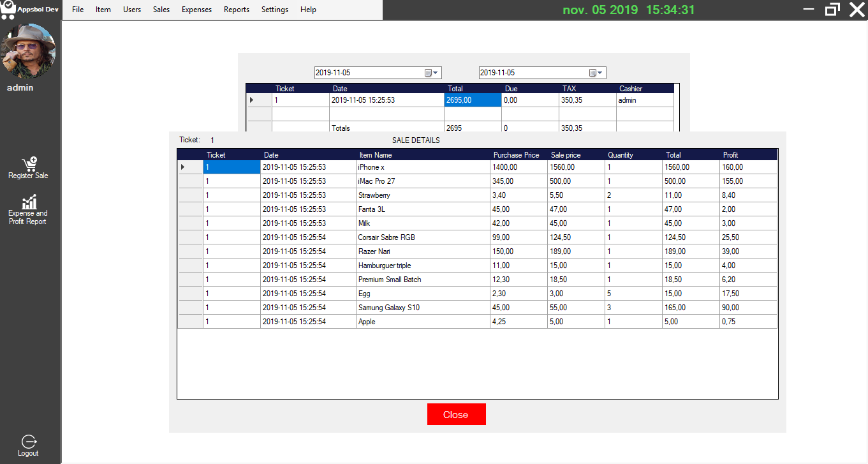Open the Sales menu

pos(161,10)
